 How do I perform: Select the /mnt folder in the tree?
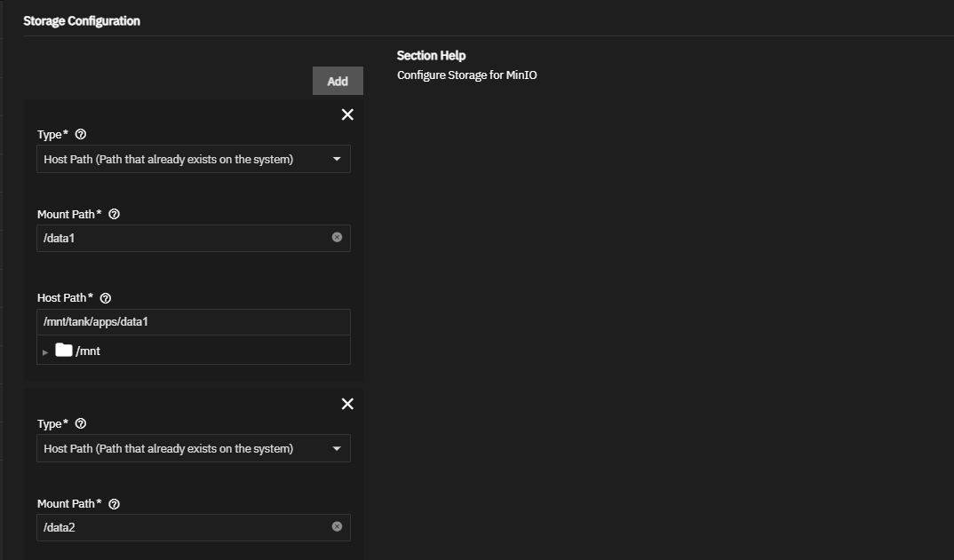(x=88, y=351)
